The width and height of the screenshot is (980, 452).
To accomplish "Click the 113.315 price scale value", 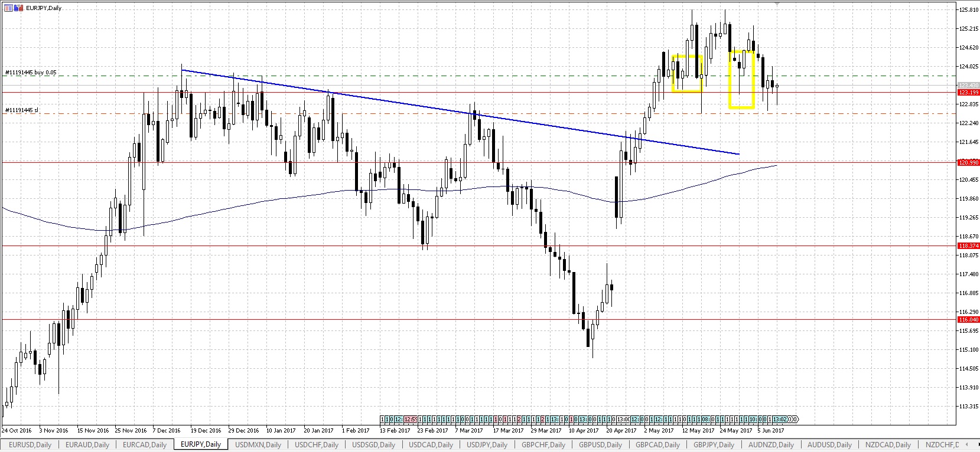I will coord(969,407).
